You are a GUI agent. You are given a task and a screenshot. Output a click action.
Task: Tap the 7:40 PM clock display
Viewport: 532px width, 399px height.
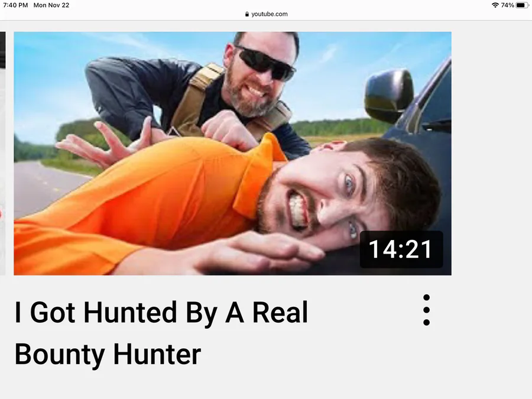pos(15,5)
